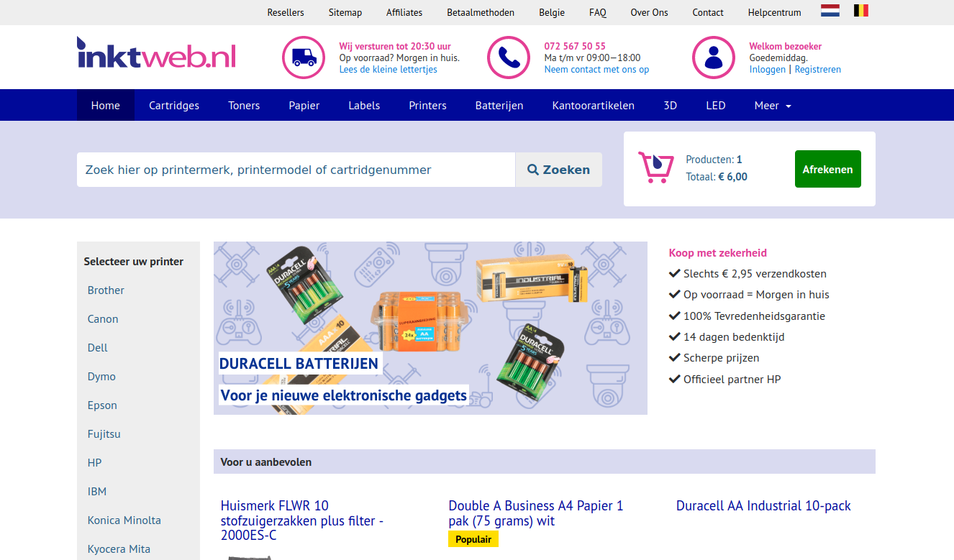Click the delivery truck icon
Screen dimensions: 954x560
click(304, 58)
